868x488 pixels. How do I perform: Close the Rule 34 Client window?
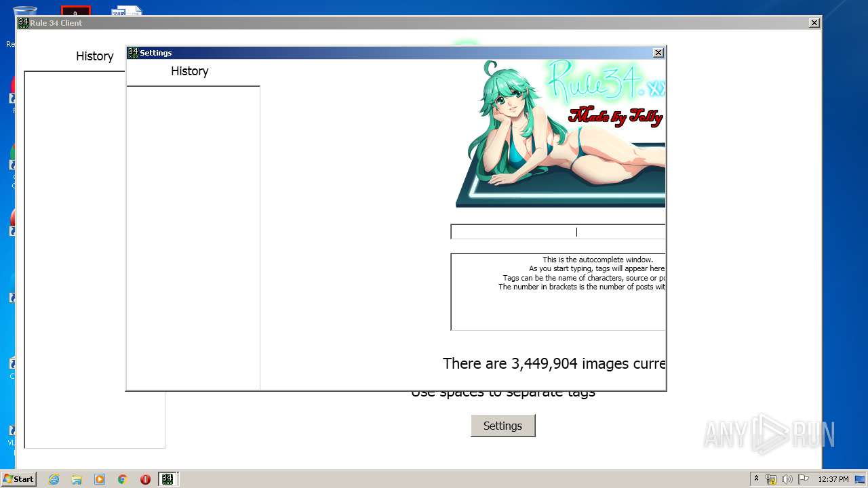coord(814,23)
